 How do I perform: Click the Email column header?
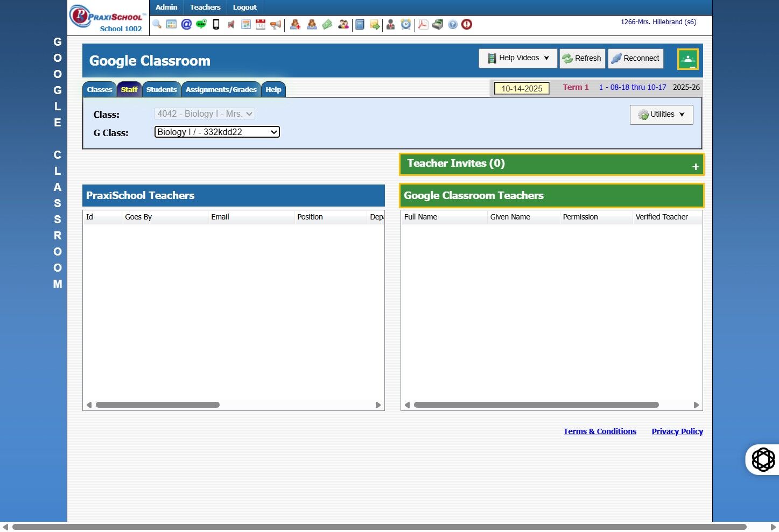point(251,217)
